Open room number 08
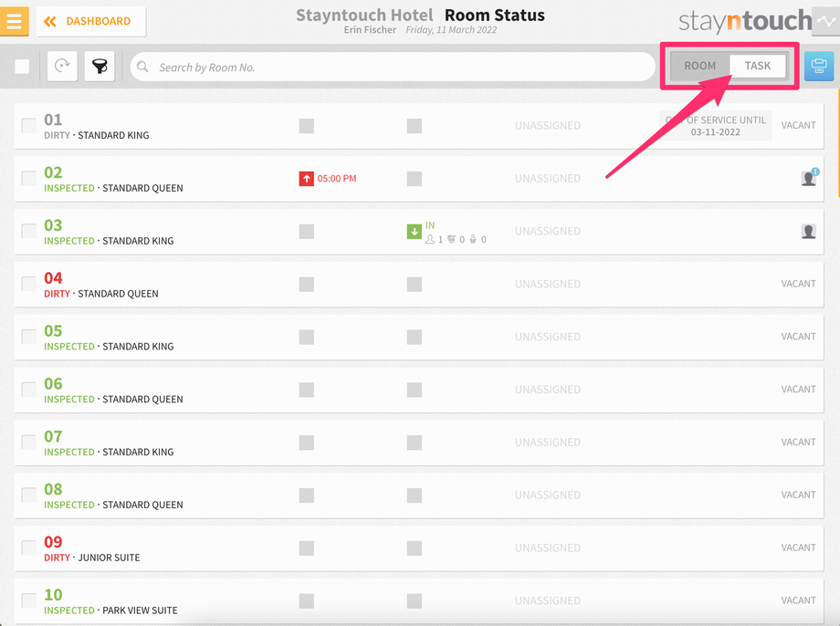Viewport: 840px width, 626px height. click(53, 489)
